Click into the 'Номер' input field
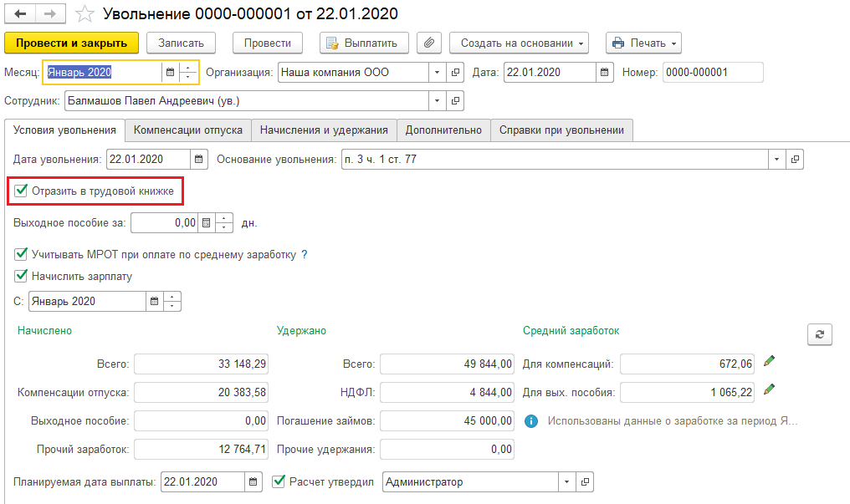The height and width of the screenshot is (504, 850). [713, 73]
